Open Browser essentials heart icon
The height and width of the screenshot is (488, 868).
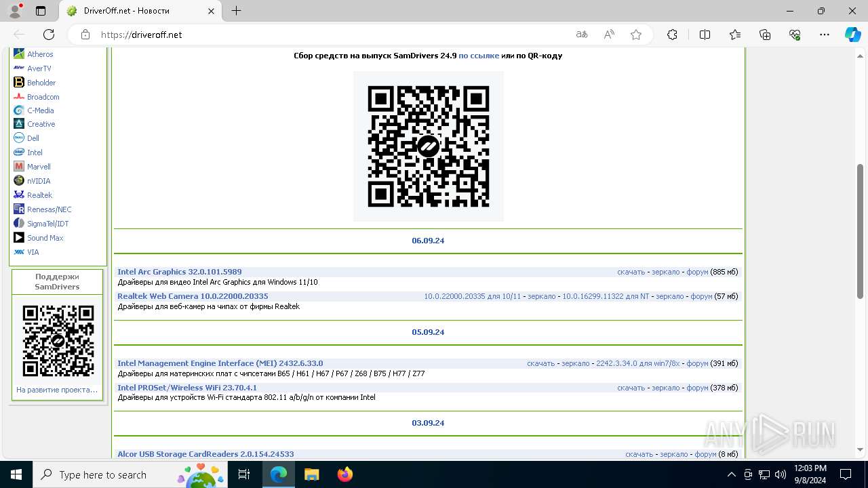795,35
